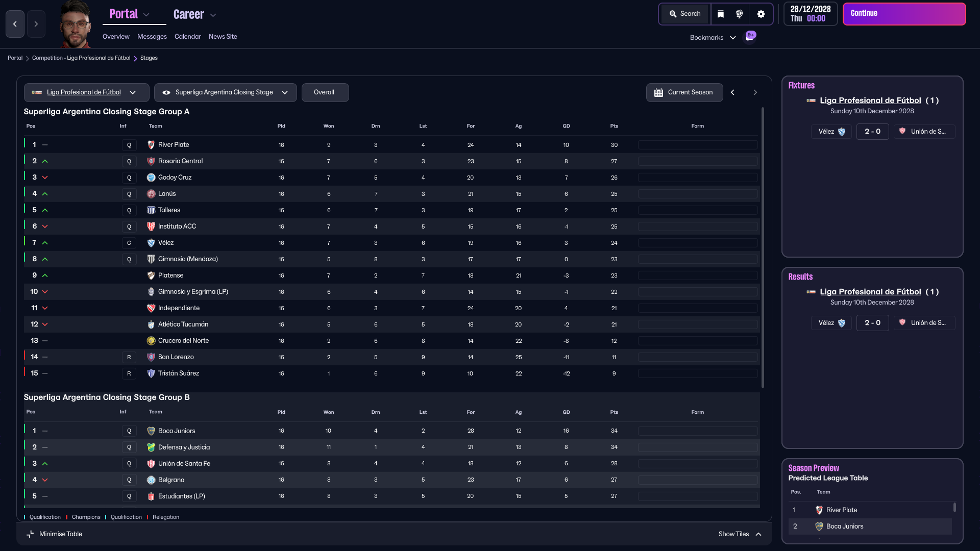
Task: Toggle the eye icon beside Superliga Closing Stage
Action: coord(166,92)
